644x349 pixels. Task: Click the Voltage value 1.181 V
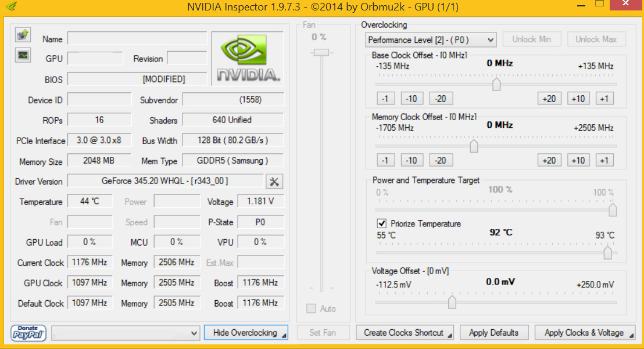pos(260,201)
